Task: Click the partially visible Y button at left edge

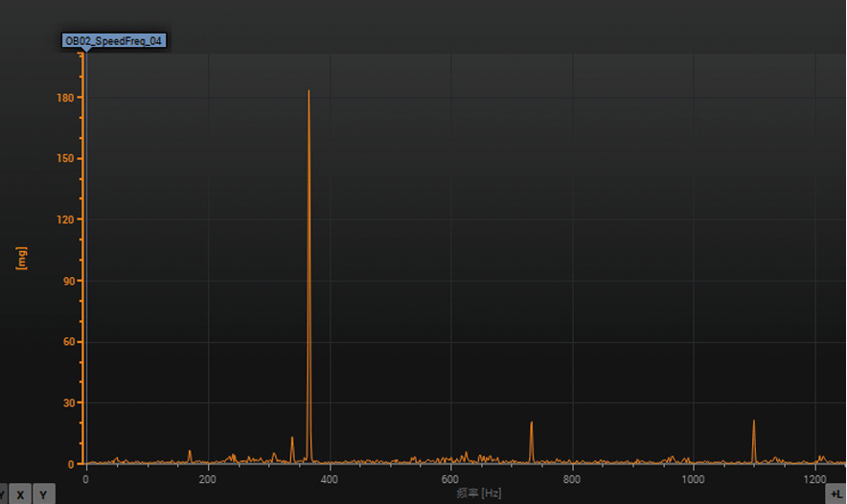Action: 3,494
